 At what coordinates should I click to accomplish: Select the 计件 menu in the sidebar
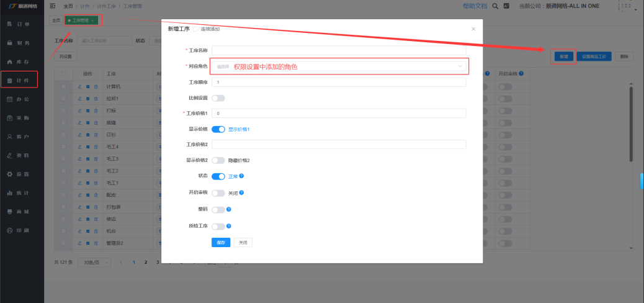[19, 80]
